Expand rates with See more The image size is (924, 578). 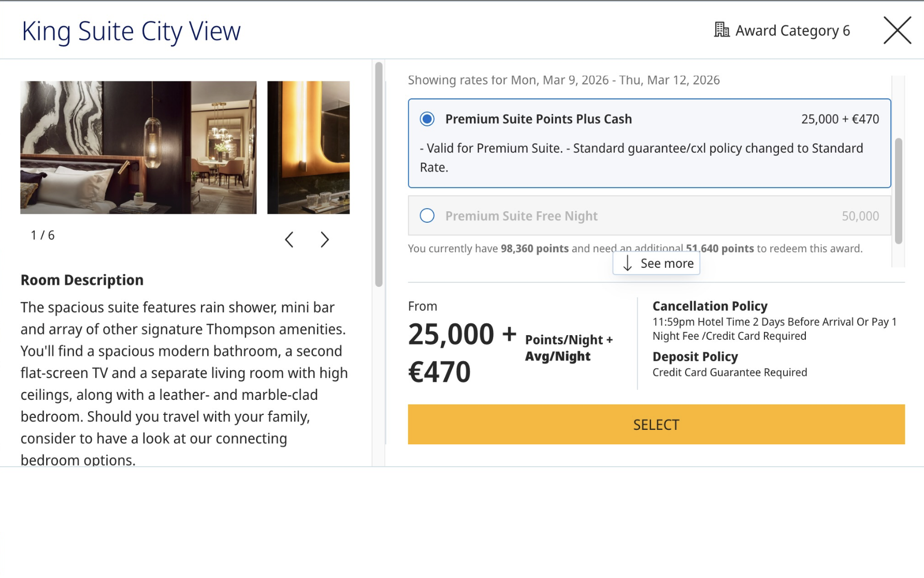(667, 264)
